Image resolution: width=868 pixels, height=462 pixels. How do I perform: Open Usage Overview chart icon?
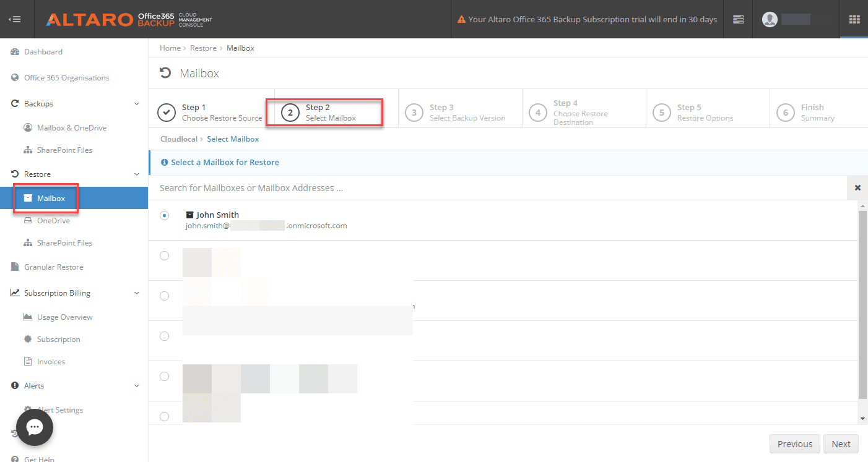(27, 317)
